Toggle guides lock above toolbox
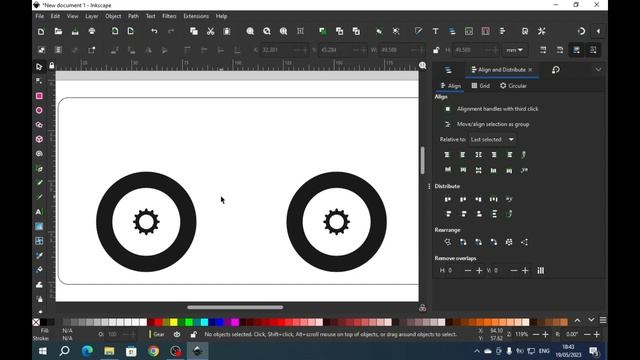 [51, 65]
